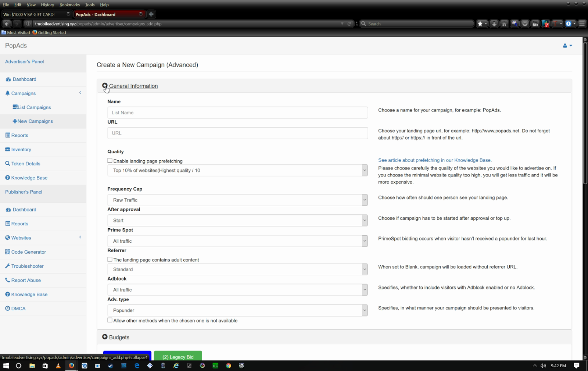Open the Getting Started bookmark

click(x=49, y=32)
